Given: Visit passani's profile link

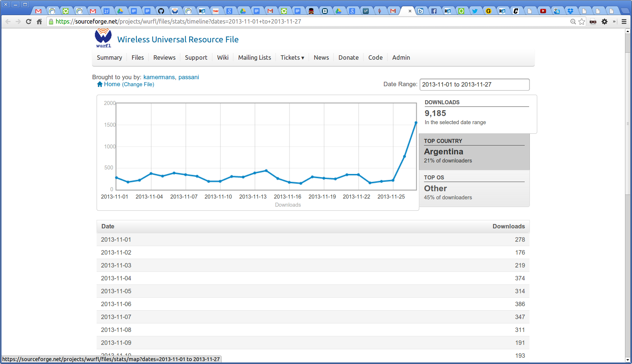Looking at the screenshot, I should pyautogui.click(x=189, y=77).
